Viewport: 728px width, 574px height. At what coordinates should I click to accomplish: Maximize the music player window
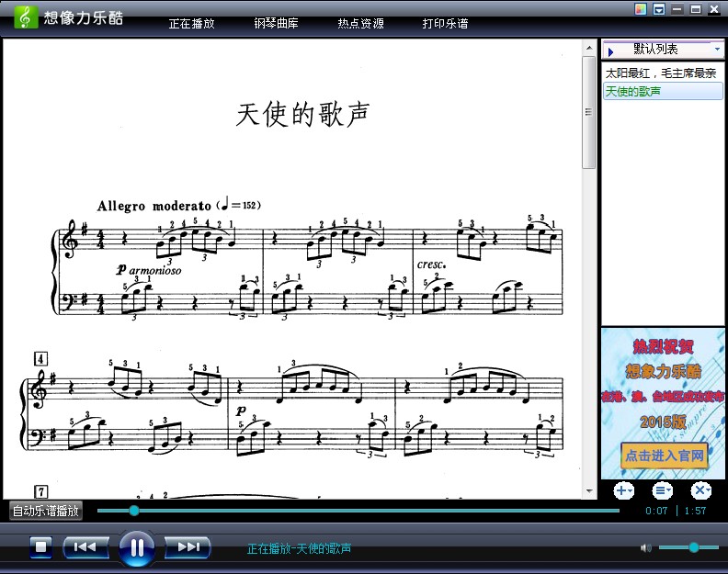pos(696,9)
